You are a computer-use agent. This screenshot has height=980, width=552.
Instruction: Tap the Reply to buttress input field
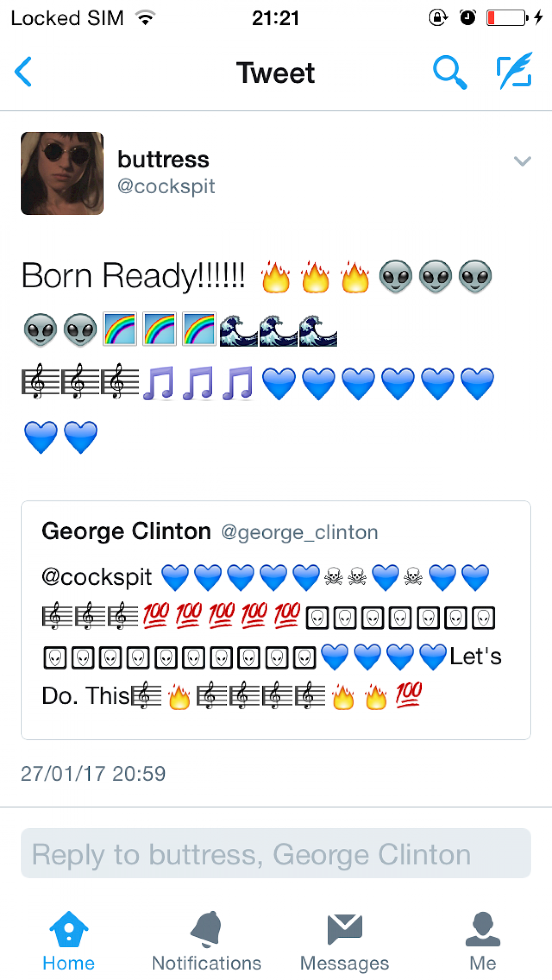276,853
